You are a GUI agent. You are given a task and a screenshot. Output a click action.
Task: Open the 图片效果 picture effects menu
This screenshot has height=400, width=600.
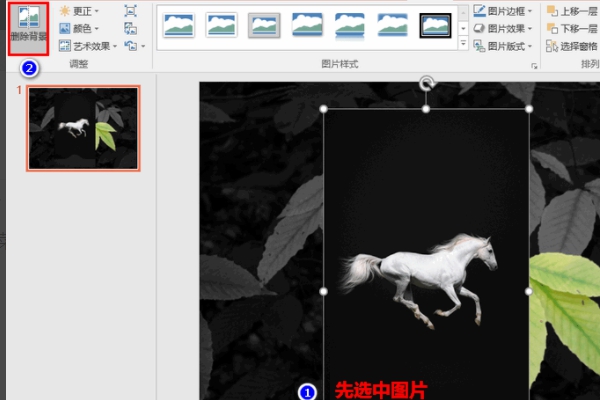coord(503,28)
